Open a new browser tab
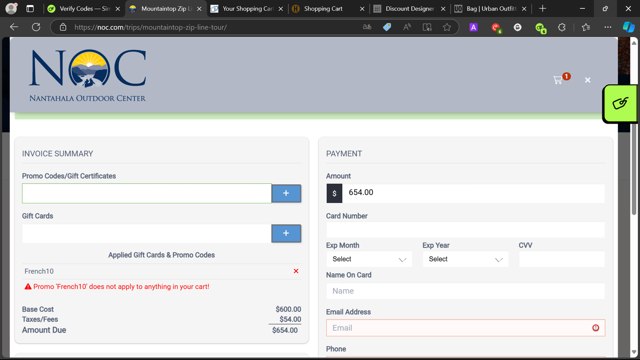640x360 pixels. [x=542, y=9]
